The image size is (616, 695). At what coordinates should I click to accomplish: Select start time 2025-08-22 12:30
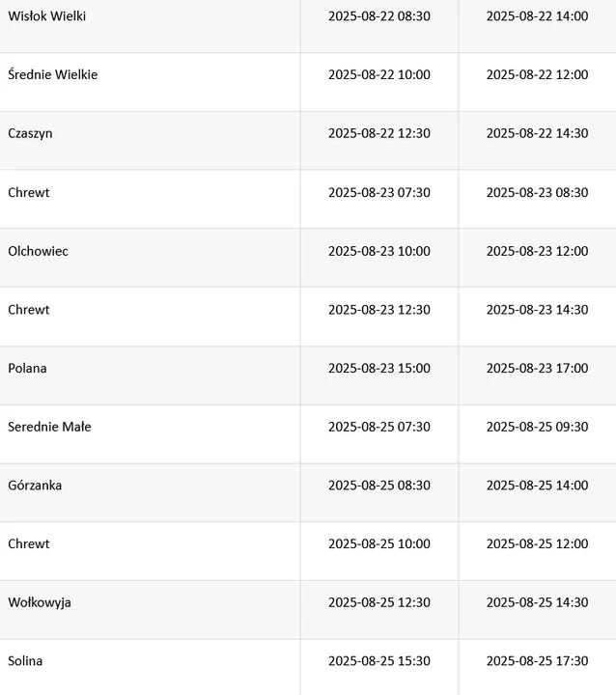(x=379, y=133)
